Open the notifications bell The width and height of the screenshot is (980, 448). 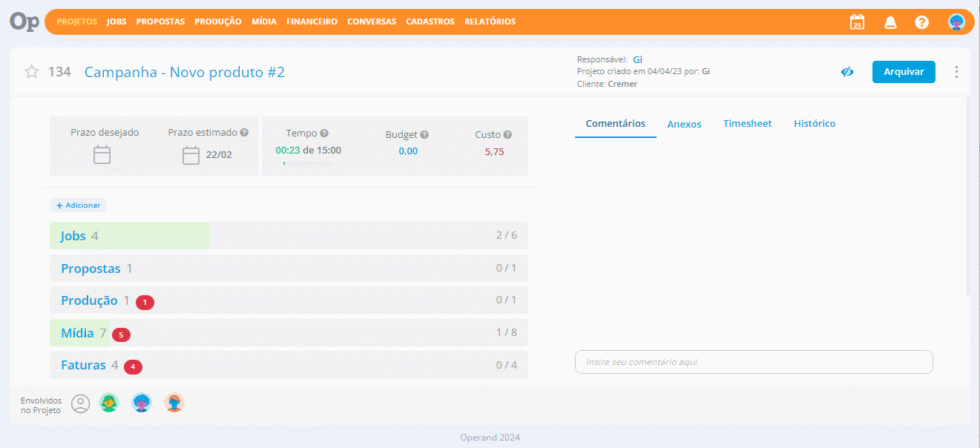click(890, 22)
